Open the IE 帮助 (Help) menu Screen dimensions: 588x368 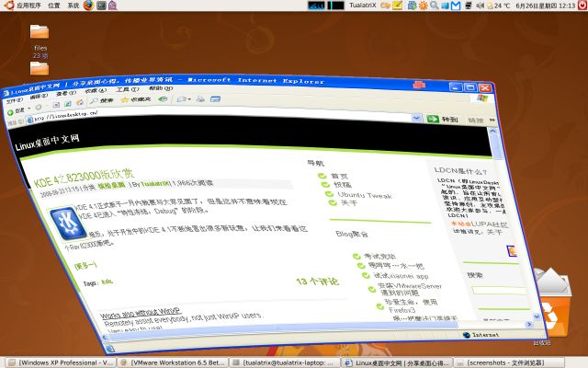coord(161,88)
